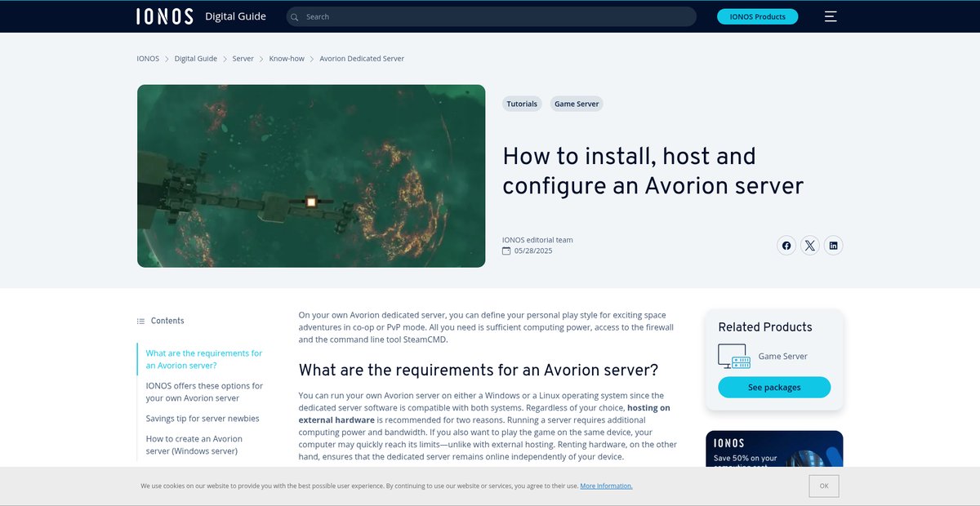Click the IONOS Products button
The height and width of the screenshot is (506, 980).
(x=757, y=16)
